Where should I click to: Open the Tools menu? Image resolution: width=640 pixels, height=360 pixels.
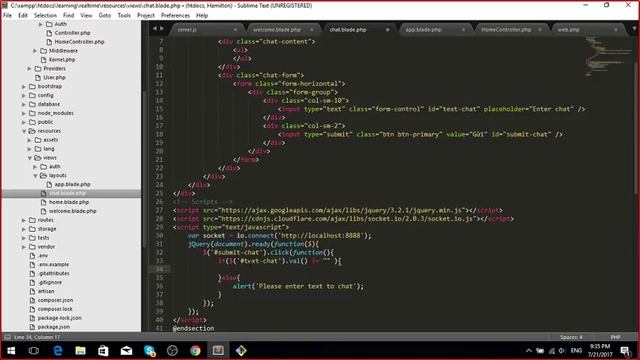click(124, 16)
